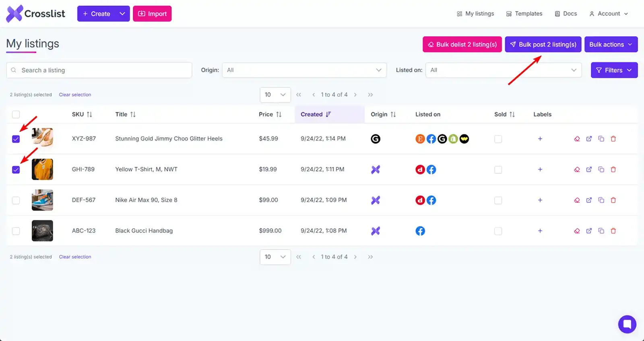Viewport: 644px width, 341px height.
Task: Expand the Filters dropdown
Action: 614,70
